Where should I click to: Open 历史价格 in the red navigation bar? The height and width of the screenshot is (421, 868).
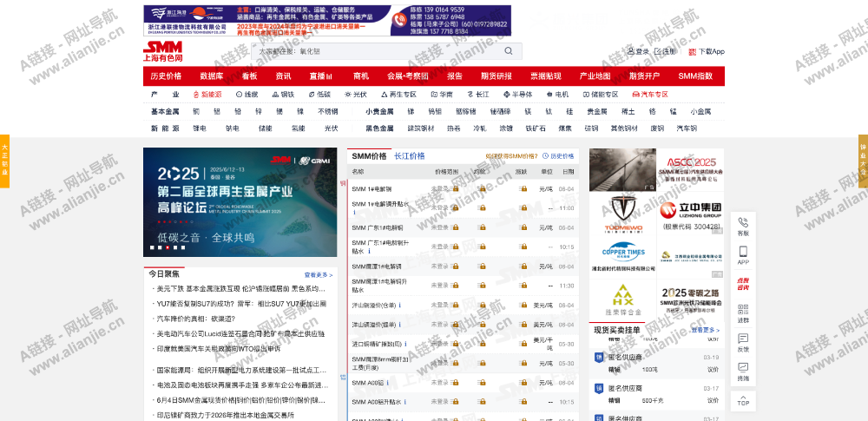click(x=166, y=76)
